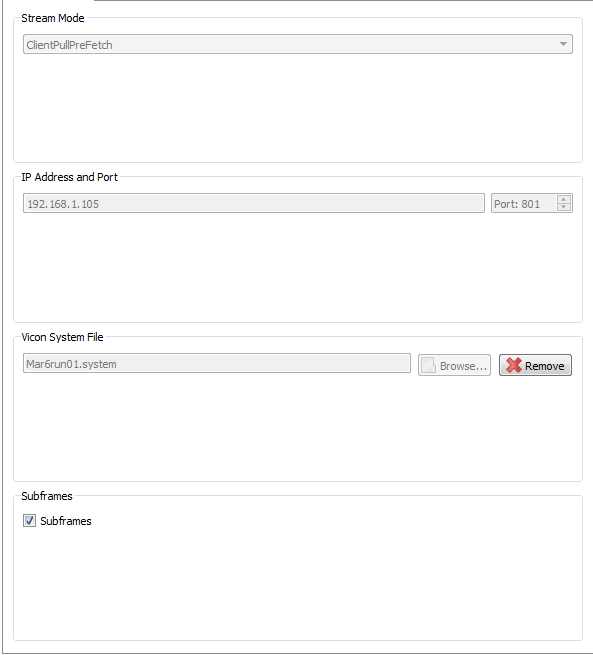
Task: Toggle the Subframes checkbox
Action: tap(29, 520)
